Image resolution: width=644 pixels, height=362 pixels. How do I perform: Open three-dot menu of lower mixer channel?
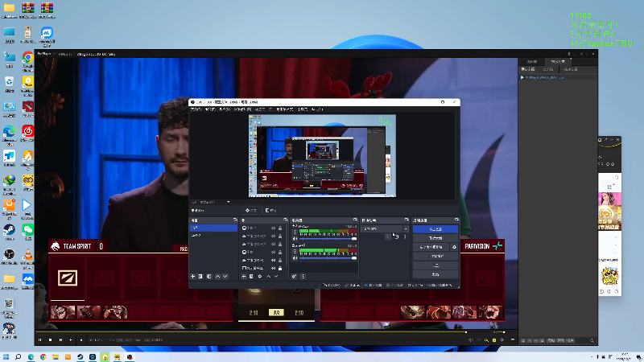[295, 251]
